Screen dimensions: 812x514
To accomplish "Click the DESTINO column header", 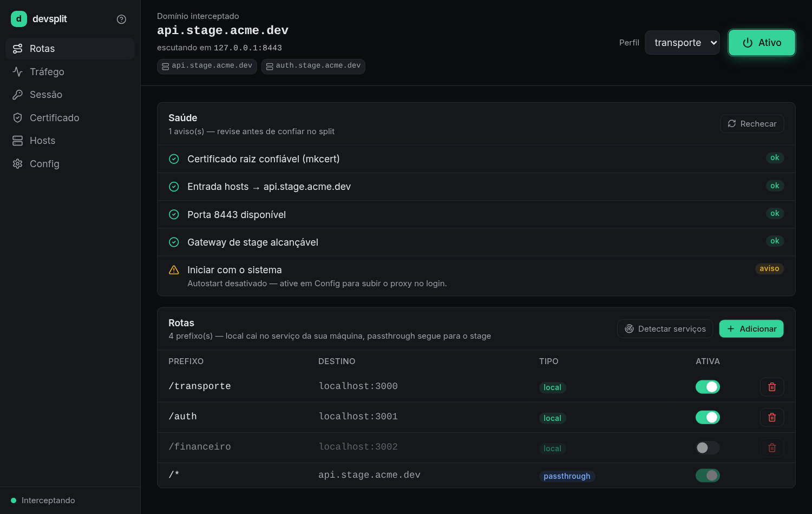I will (x=337, y=361).
